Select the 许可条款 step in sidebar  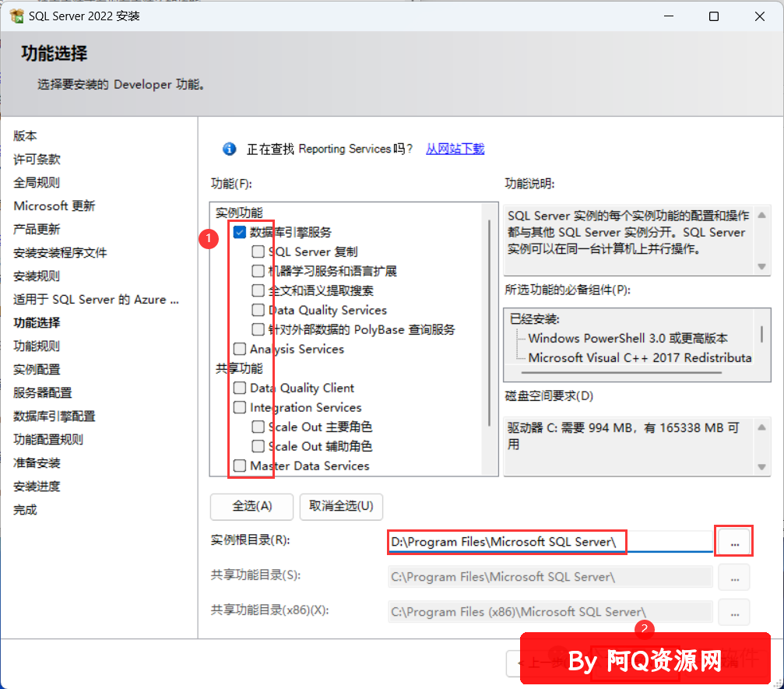tap(37, 159)
